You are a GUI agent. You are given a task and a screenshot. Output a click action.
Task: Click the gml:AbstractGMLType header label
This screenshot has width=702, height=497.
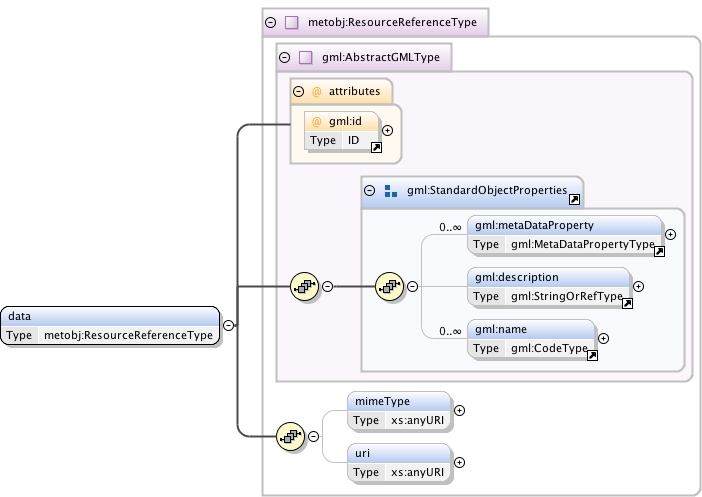tap(381, 57)
